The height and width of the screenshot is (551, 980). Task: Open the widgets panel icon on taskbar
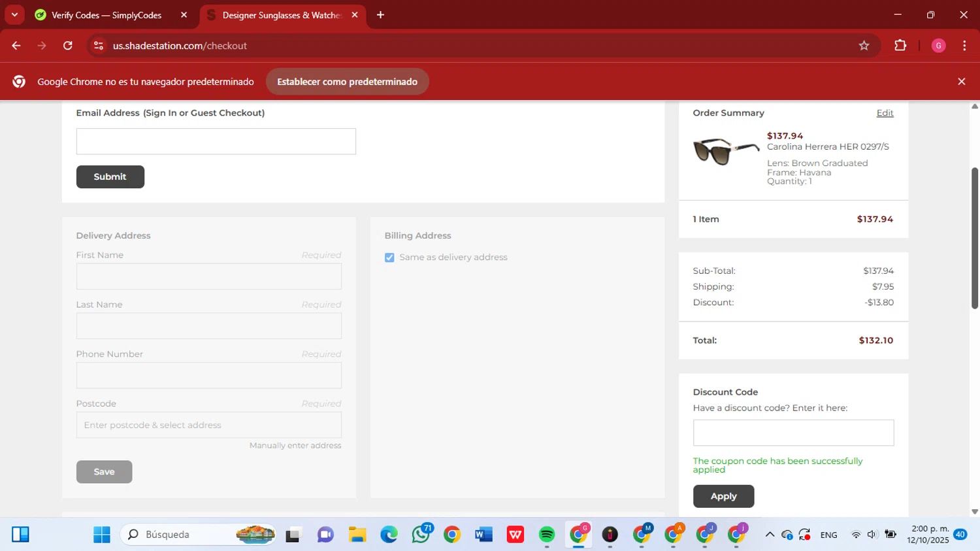tap(20, 535)
